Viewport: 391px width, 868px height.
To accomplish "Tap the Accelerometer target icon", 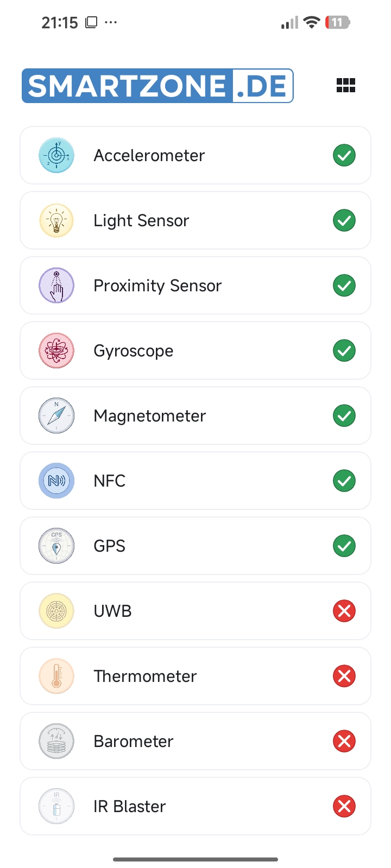I will pos(56,155).
